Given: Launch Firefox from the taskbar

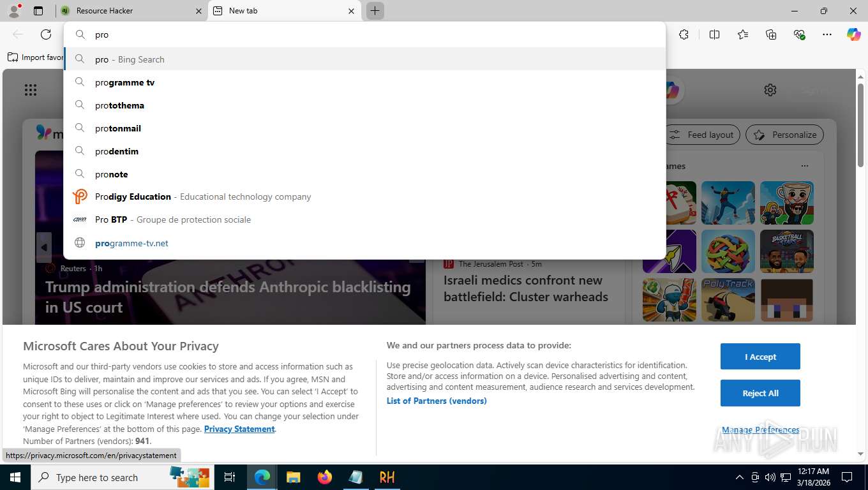Looking at the screenshot, I should coord(325,477).
